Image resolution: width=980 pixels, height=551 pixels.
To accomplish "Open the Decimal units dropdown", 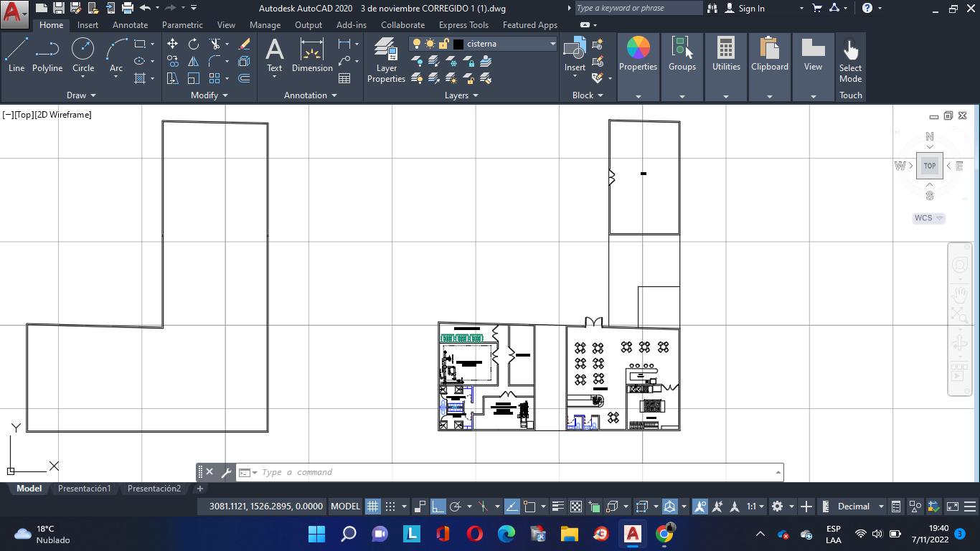I will pos(881,507).
